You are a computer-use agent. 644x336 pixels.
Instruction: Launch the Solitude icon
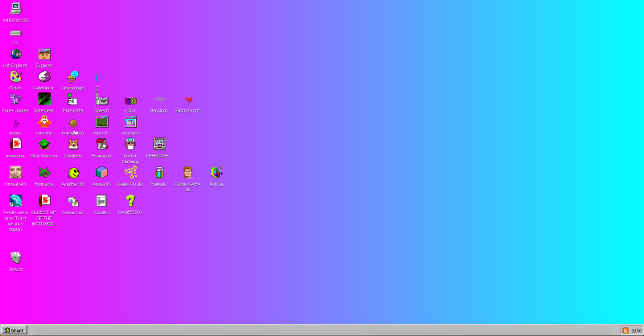(159, 173)
